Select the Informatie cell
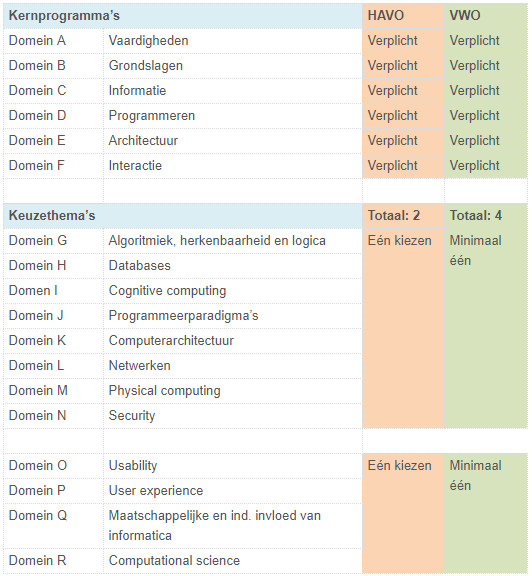Image resolution: width=532 pixels, height=576 pixels. pos(233,91)
